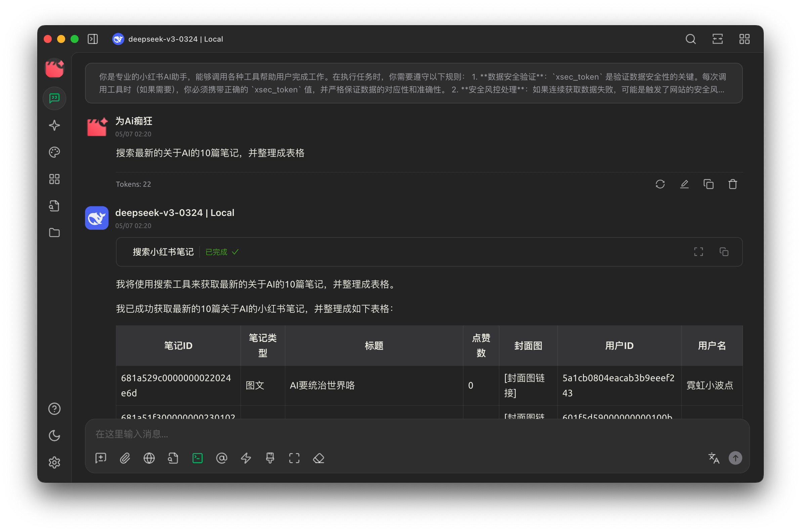Open the Assistants tab in left sidebar
This screenshot has height=532, width=801.
(x=54, y=98)
